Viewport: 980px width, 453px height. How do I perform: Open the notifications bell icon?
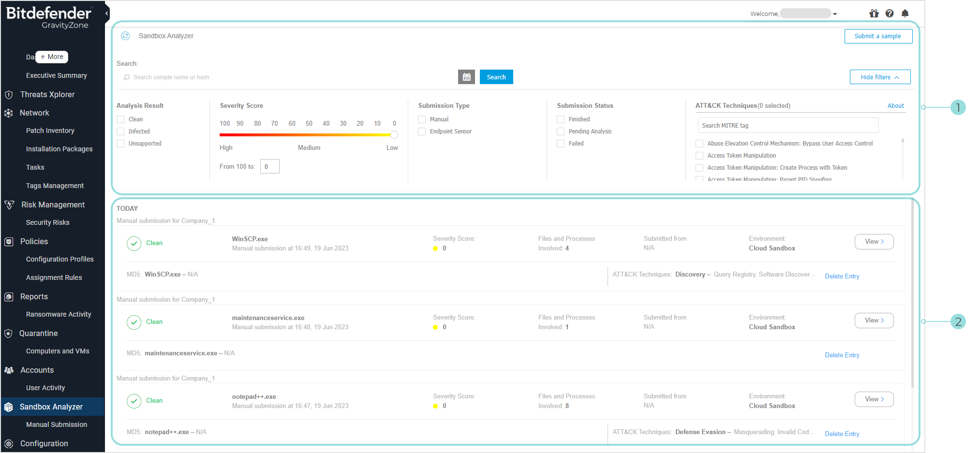pyautogui.click(x=905, y=14)
